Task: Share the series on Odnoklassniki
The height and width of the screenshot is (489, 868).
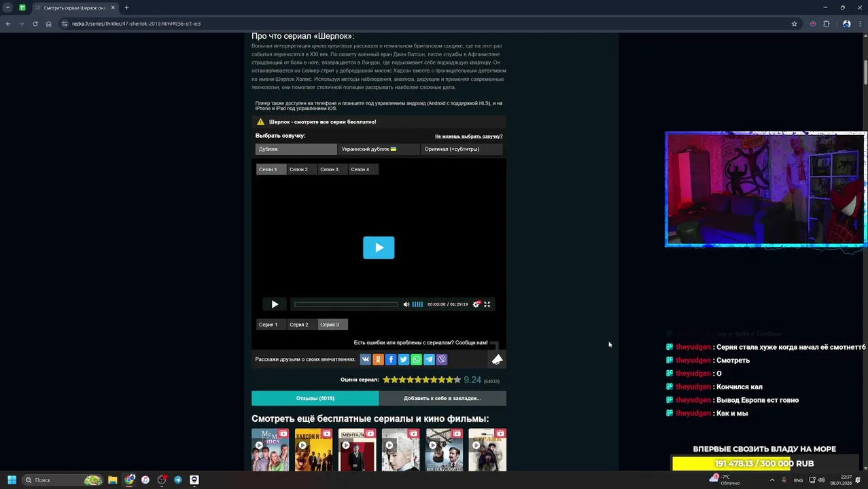Action: point(378,359)
